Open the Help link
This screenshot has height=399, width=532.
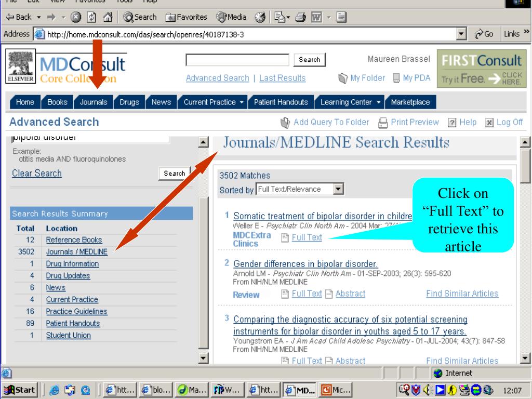(x=462, y=123)
